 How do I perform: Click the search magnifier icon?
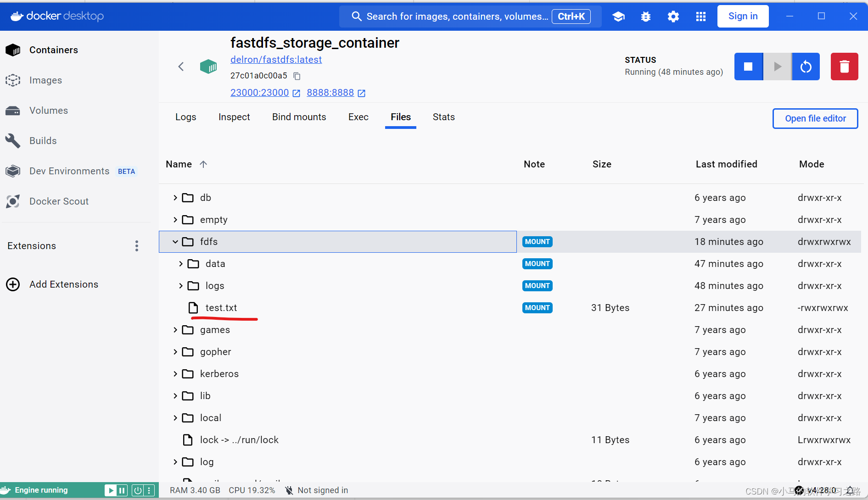(357, 17)
